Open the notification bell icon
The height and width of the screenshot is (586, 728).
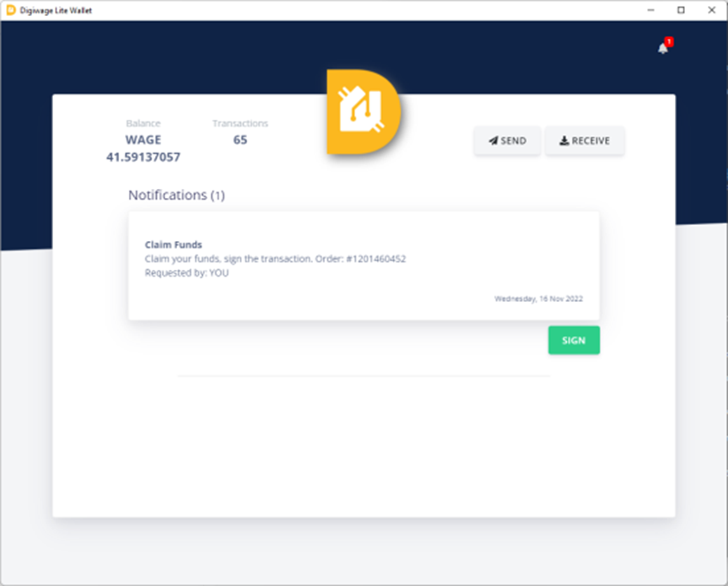(662, 49)
